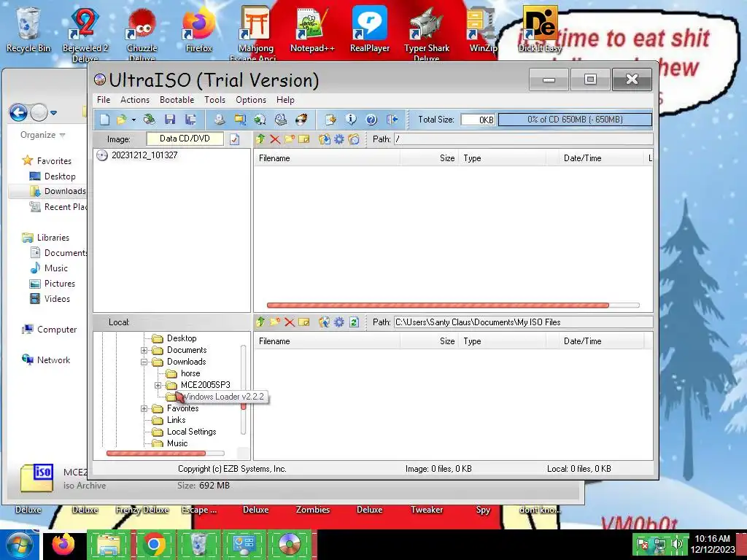Open Organize dropdown in Explorer window
The image size is (747, 560).
pyautogui.click(x=42, y=135)
